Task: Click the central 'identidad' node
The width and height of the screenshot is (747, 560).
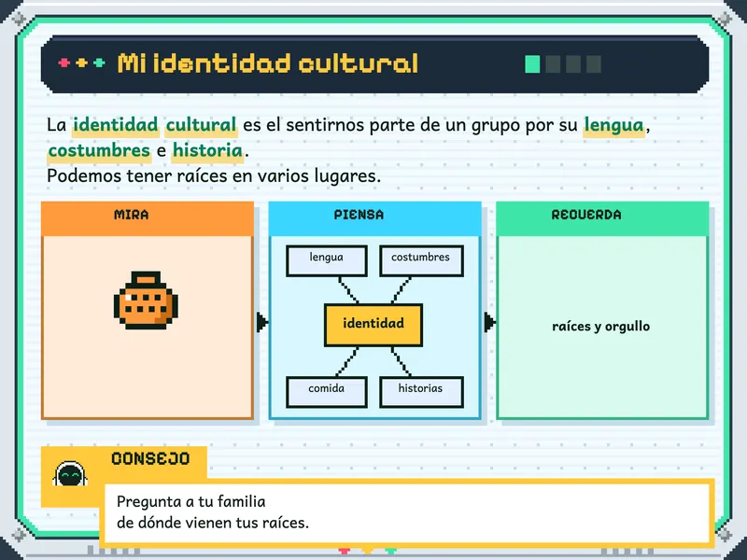Action: pyautogui.click(x=373, y=325)
